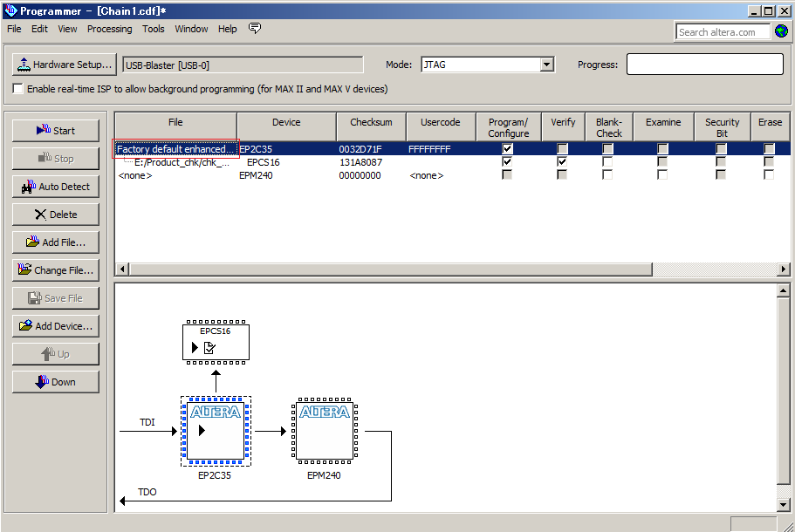Toggle Program/Configure for EPM240 row
The image size is (795, 532).
pos(507,174)
